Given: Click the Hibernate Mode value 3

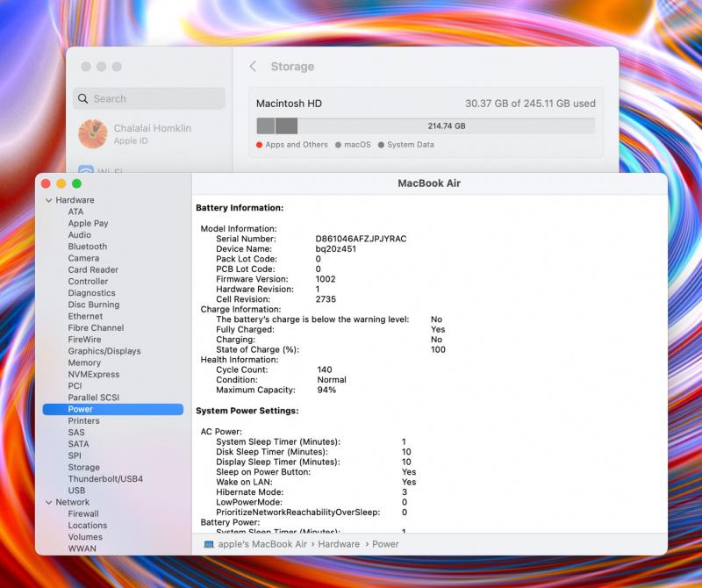Looking at the screenshot, I should 405,492.
